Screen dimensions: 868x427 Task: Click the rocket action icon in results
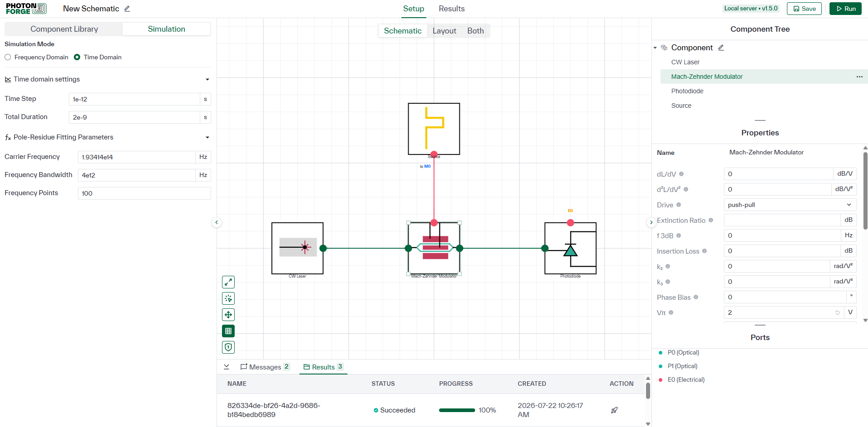tap(614, 410)
